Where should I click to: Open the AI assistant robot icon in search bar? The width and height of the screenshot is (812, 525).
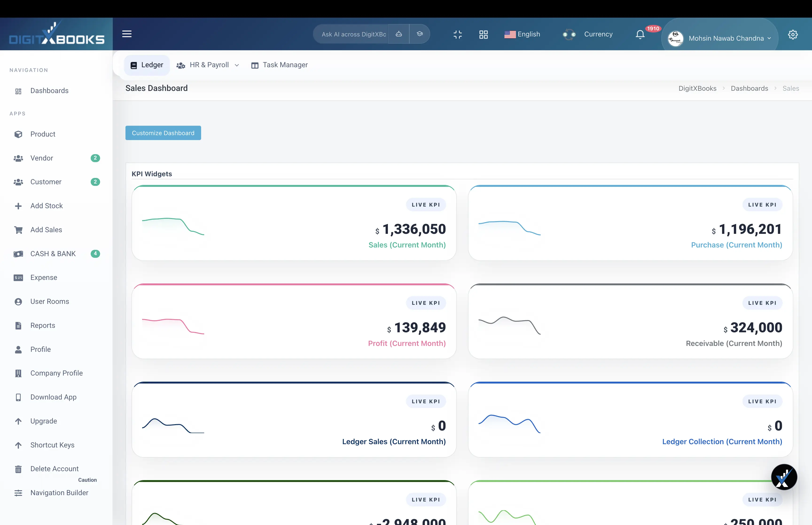click(398, 34)
